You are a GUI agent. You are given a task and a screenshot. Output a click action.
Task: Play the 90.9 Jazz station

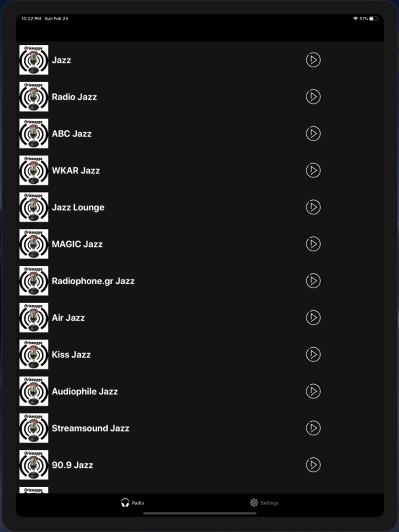coord(313,465)
